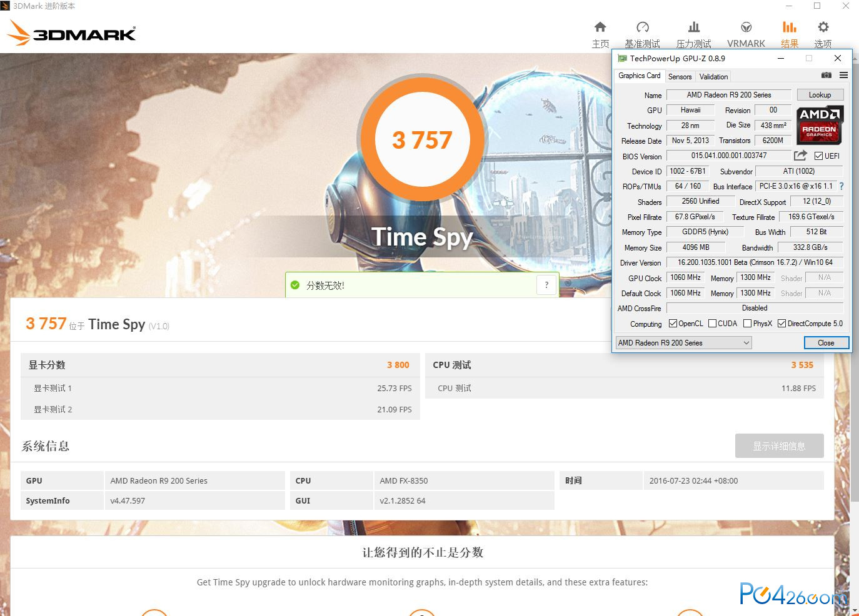
Task: Click the AMD CrossFire Disabled field
Action: pyautogui.click(x=755, y=308)
